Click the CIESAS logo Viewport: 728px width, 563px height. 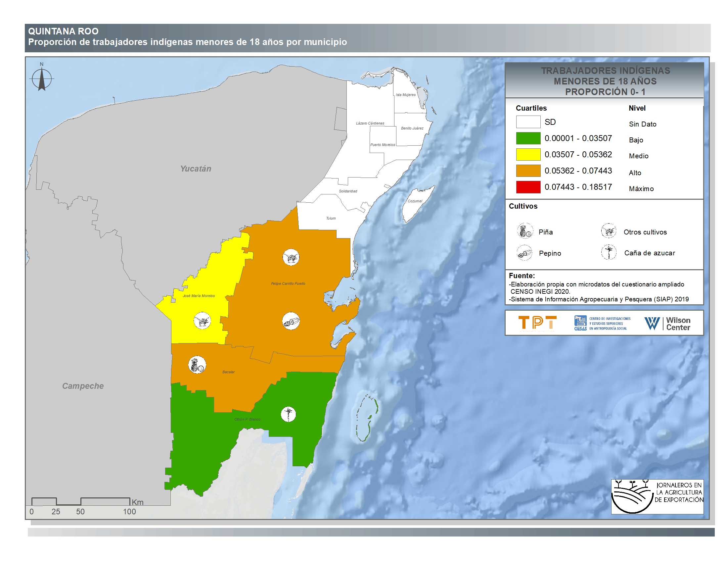pos(602,323)
